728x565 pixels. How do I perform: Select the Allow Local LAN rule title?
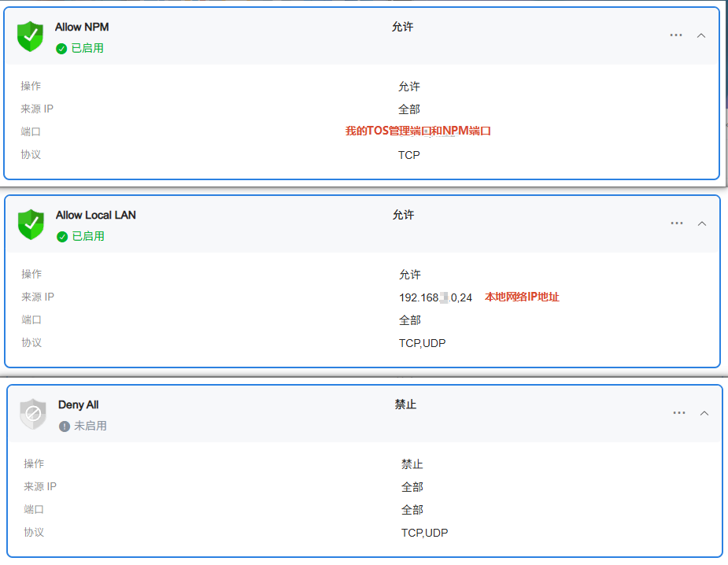[96, 215]
